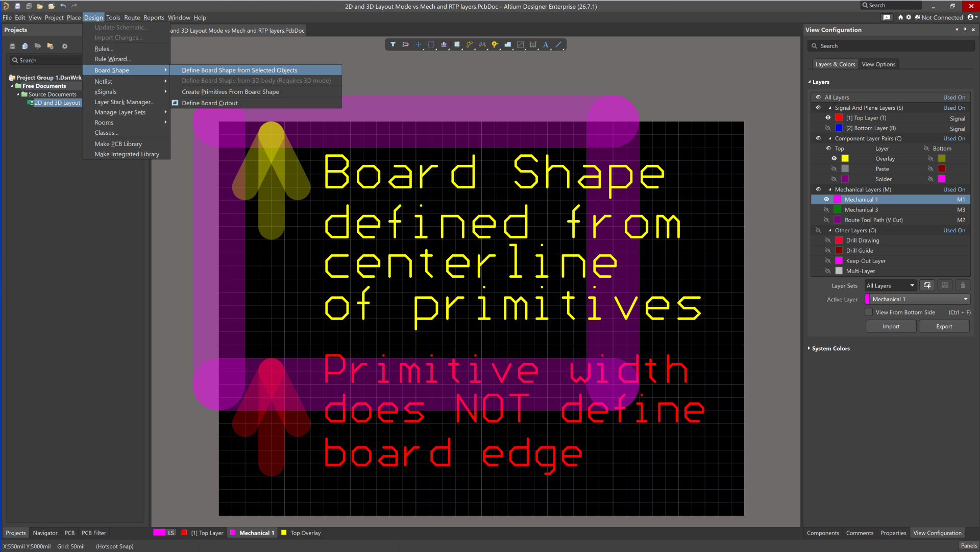
Task: Click the Interactive Length Tuning icon
Action: tap(482, 45)
